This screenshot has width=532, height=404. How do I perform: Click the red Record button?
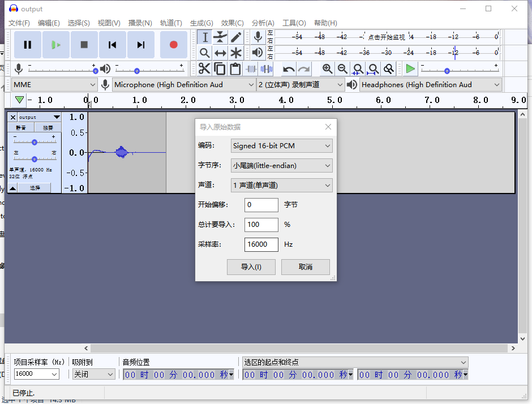(173, 45)
